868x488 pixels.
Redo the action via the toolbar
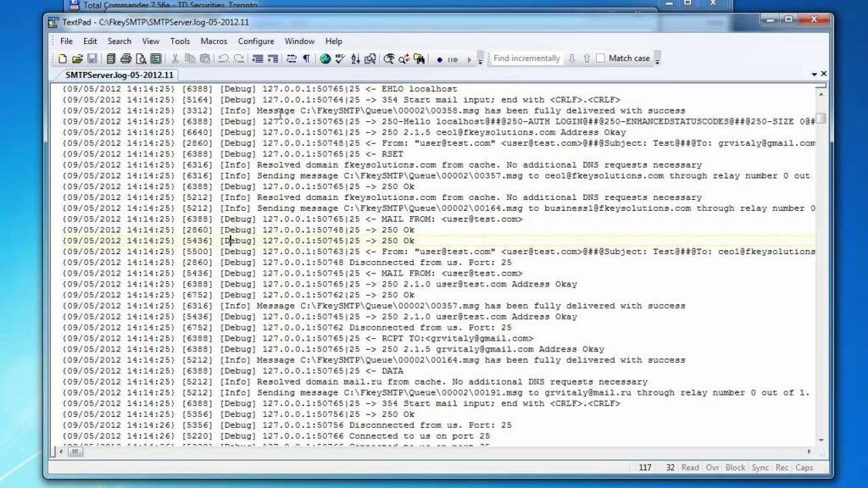click(x=238, y=58)
